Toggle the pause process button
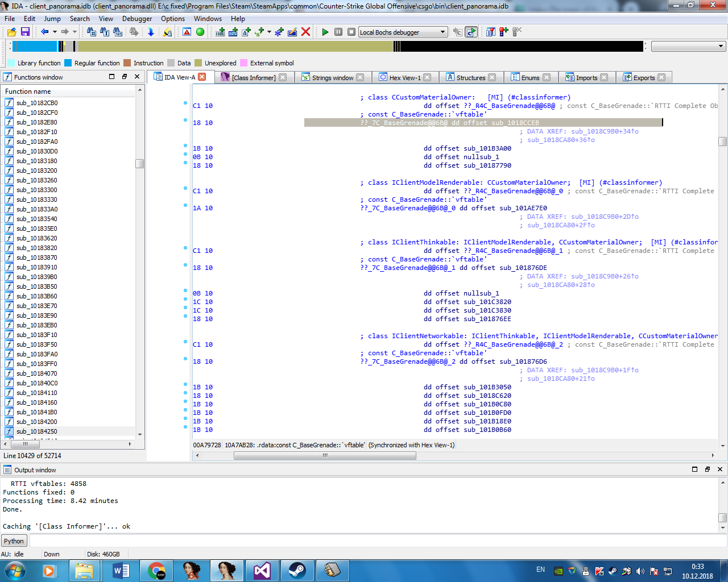 (338, 32)
